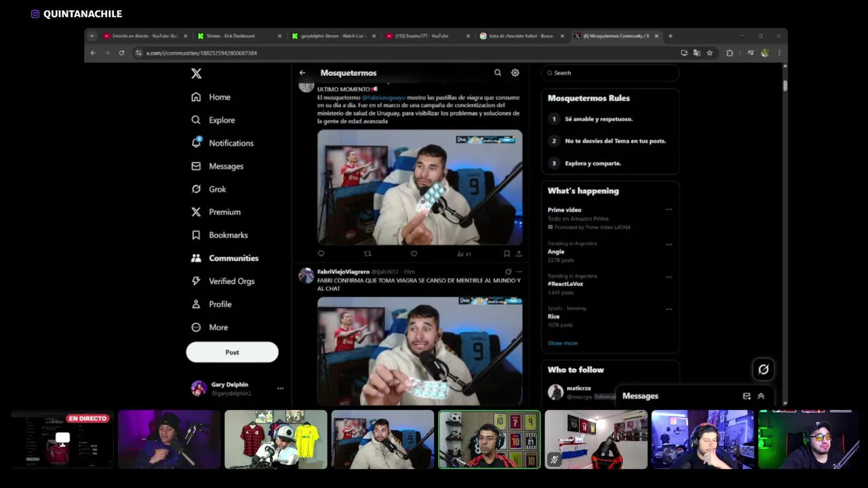The height and width of the screenshot is (488, 868).
Task: Click the X logo in the sidebar
Action: [x=196, y=73]
